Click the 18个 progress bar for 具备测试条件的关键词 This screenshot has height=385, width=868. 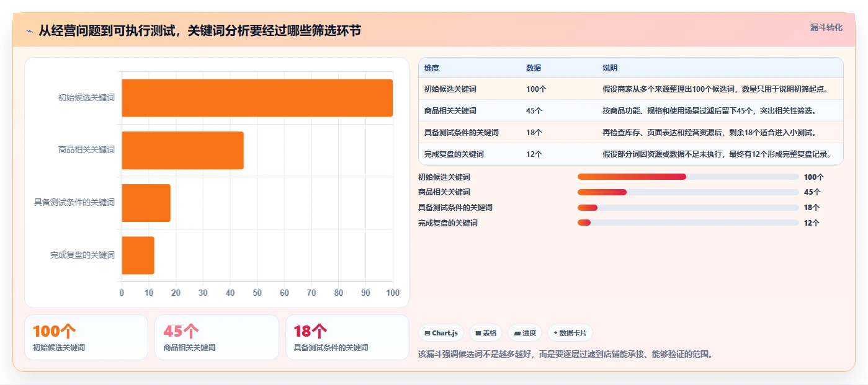688,208
